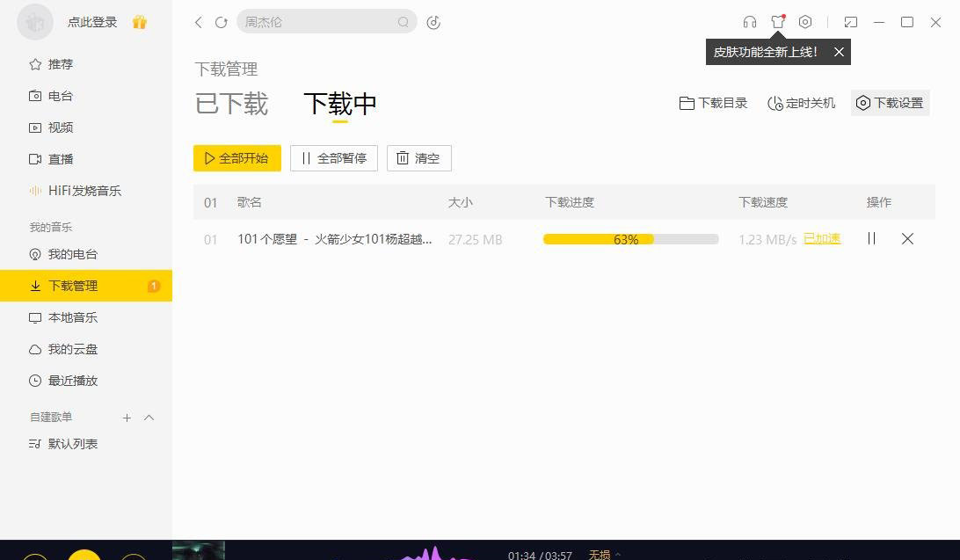The image size is (960, 560).
Task: Add a new playlist with plus icon
Action: pos(127,418)
